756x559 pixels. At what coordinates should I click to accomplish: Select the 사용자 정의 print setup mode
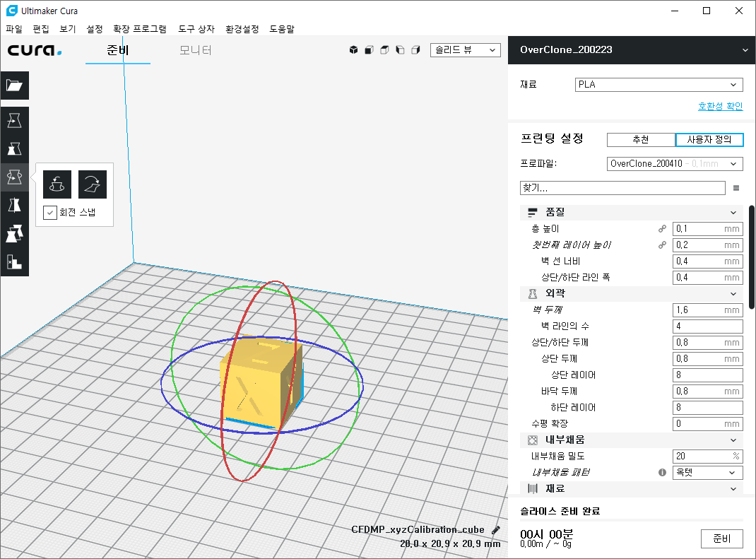click(x=709, y=139)
